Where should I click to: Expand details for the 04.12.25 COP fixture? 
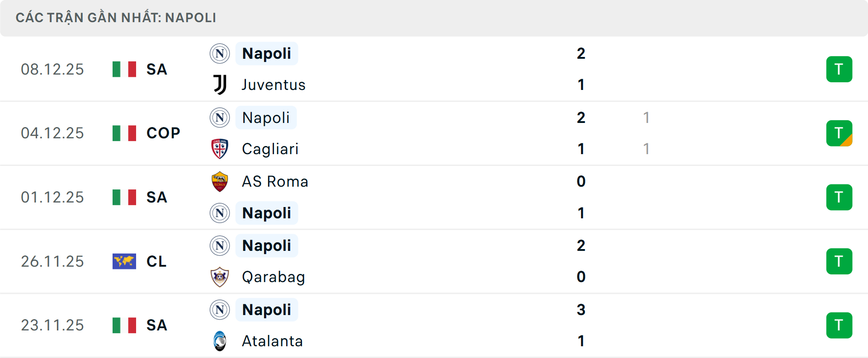(434, 133)
